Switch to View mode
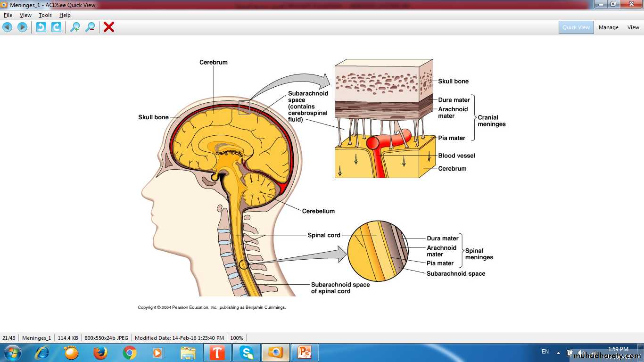644x362 pixels. 633,27
